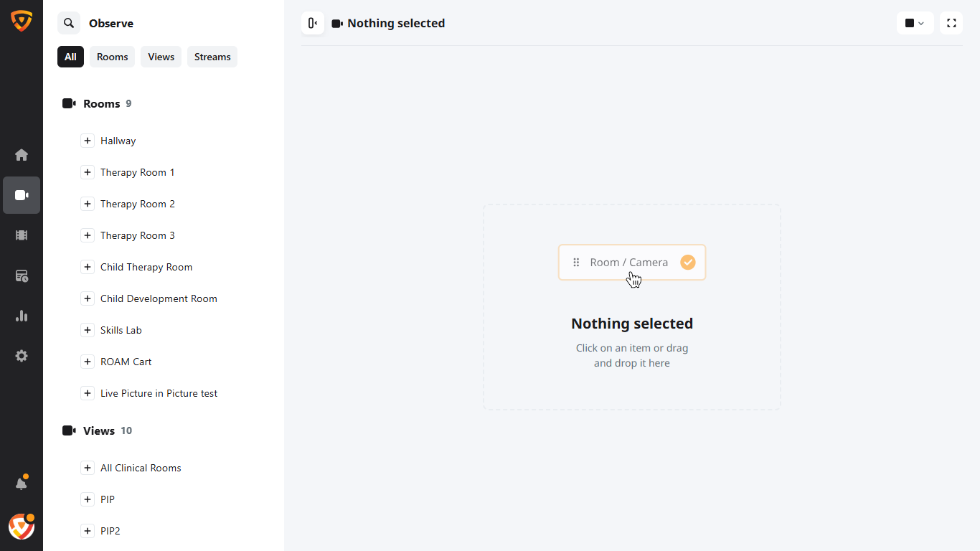
Task: Open the recordings film icon in sidebar
Action: click(x=22, y=235)
